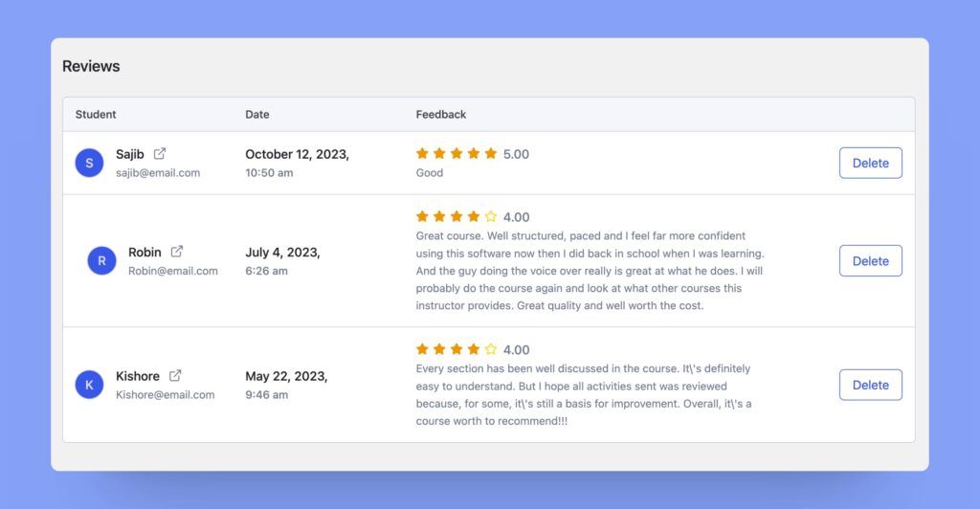Image resolution: width=980 pixels, height=509 pixels.
Task: Click the Feedback column header
Action: coord(441,114)
